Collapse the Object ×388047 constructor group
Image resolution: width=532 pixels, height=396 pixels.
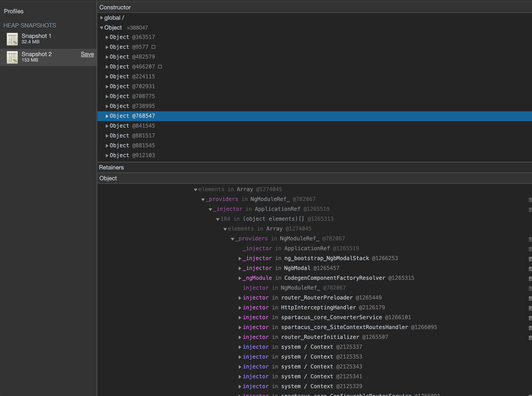pyautogui.click(x=102, y=28)
